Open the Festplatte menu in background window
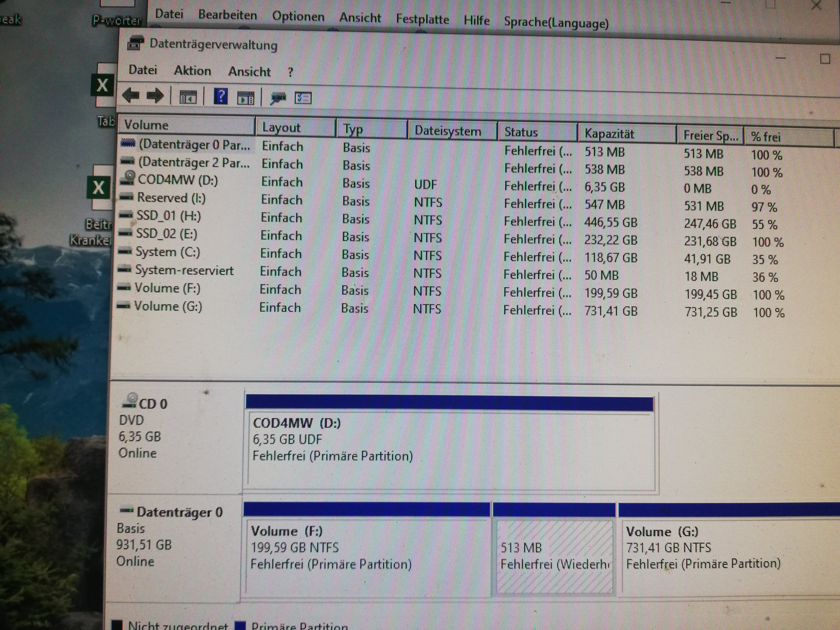This screenshot has width=840, height=630. click(422, 19)
